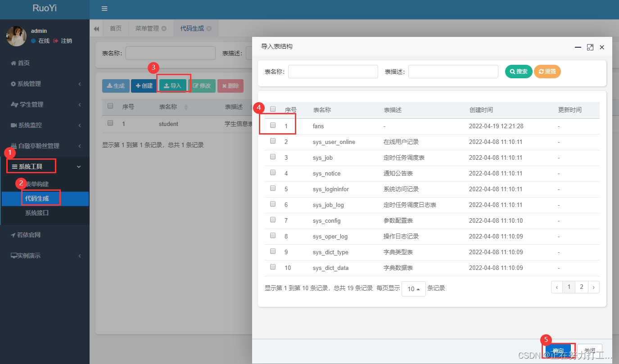Check the sys_config row checkbox
The height and width of the screenshot is (364, 619).
[x=273, y=220]
